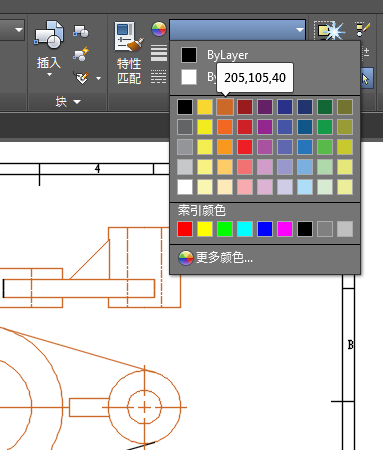Choose the white swatch in bottom palette row
Viewport: 383px width, 450px height.
click(185, 187)
